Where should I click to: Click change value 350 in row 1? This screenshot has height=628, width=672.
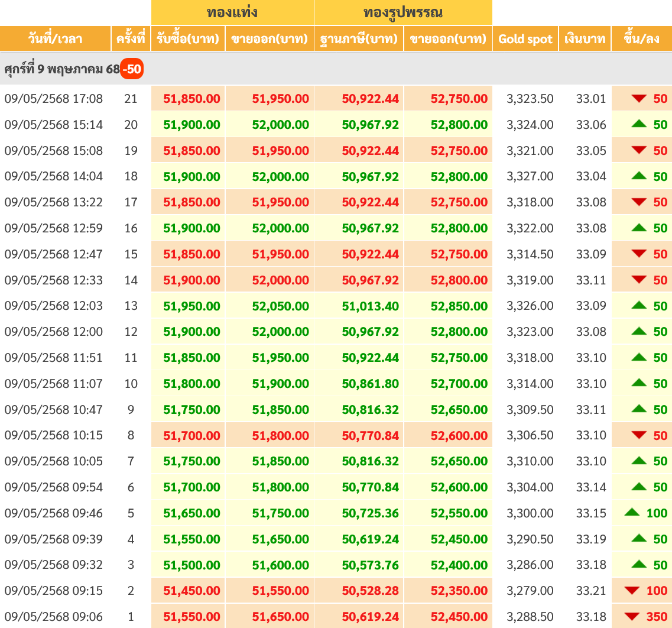(657, 617)
